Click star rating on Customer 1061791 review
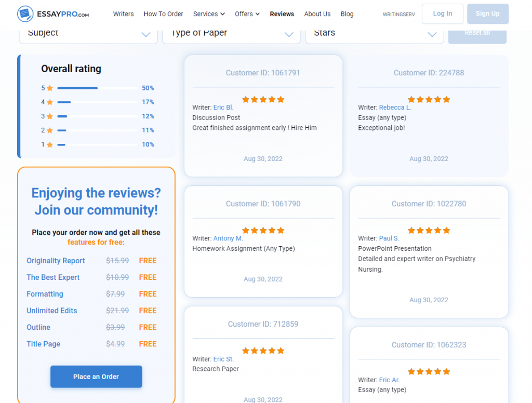Viewport: 532px width, 403px height. [x=263, y=99]
